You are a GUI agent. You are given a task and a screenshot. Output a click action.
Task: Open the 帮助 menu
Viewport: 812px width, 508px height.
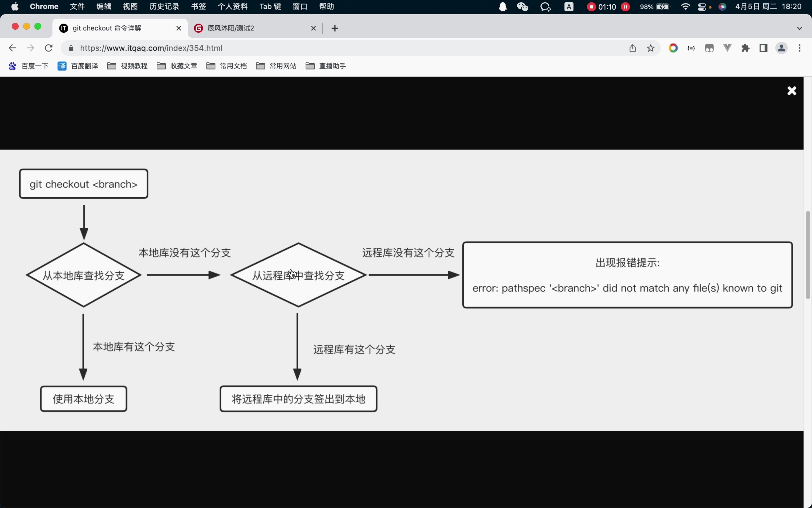pyautogui.click(x=327, y=7)
